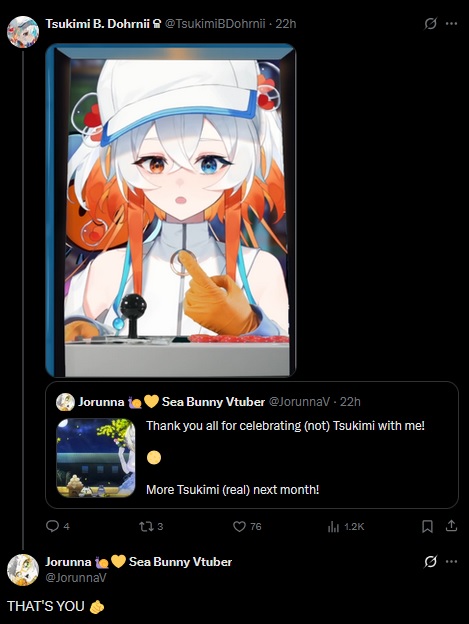
Task: Open Tsukimi B. Dohrnii display name link
Action: (x=97, y=24)
